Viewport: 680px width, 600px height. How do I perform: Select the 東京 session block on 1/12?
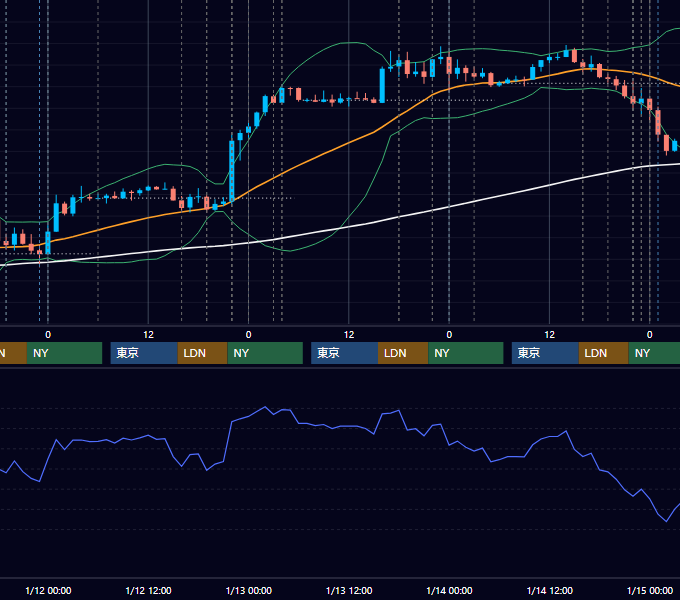tap(144, 353)
